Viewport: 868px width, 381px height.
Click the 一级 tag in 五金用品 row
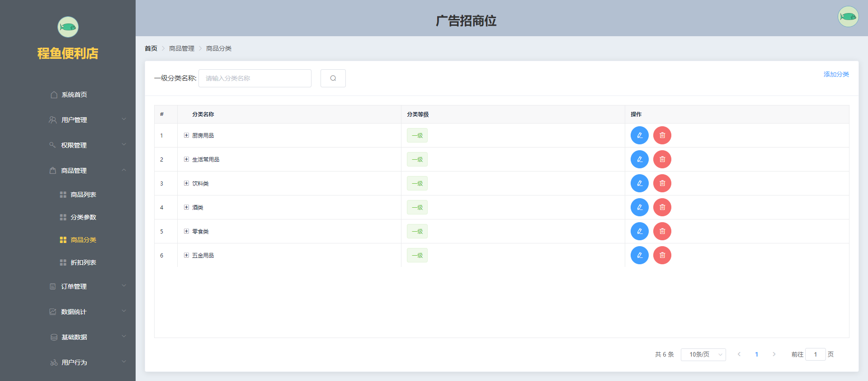[417, 255]
